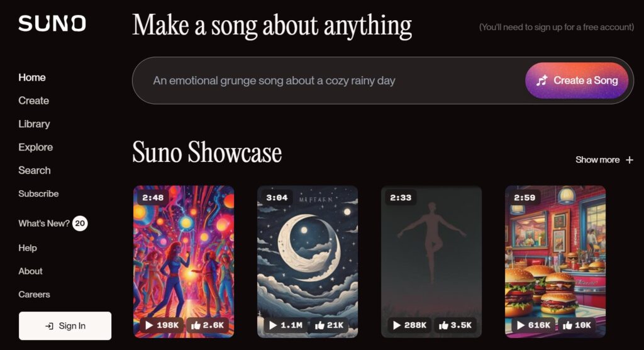Image resolution: width=644 pixels, height=350 pixels.
Task: Click the play icon showing 288K plays
Action: [x=397, y=325]
